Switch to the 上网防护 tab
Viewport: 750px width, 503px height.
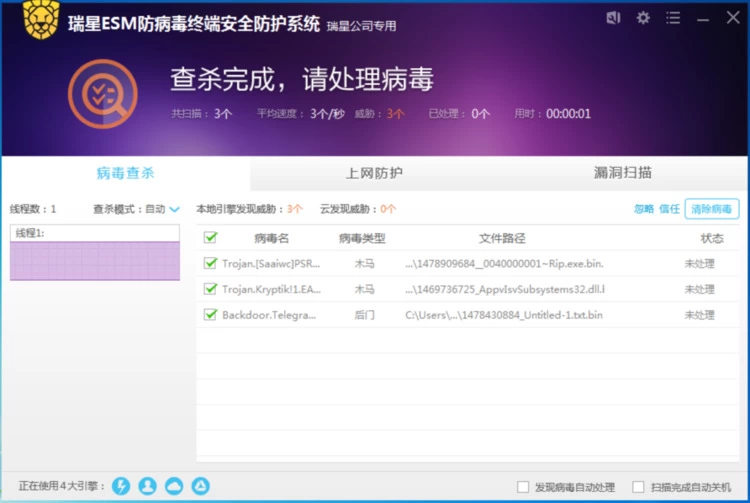pyautogui.click(x=374, y=173)
